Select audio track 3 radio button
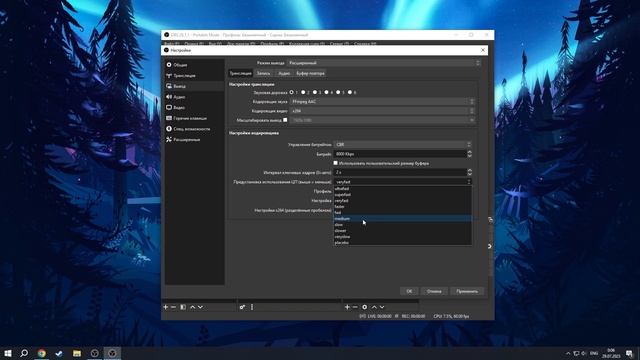 [315, 92]
